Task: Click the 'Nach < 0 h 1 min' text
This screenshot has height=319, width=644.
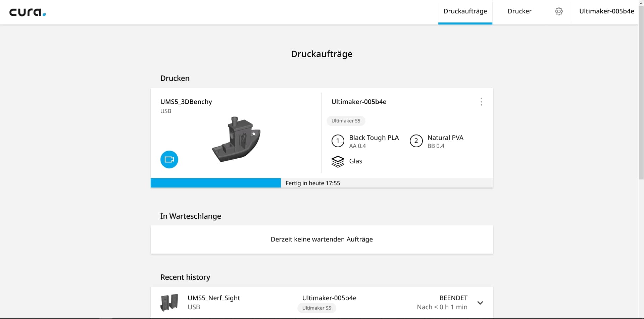Action: [x=442, y=307]
